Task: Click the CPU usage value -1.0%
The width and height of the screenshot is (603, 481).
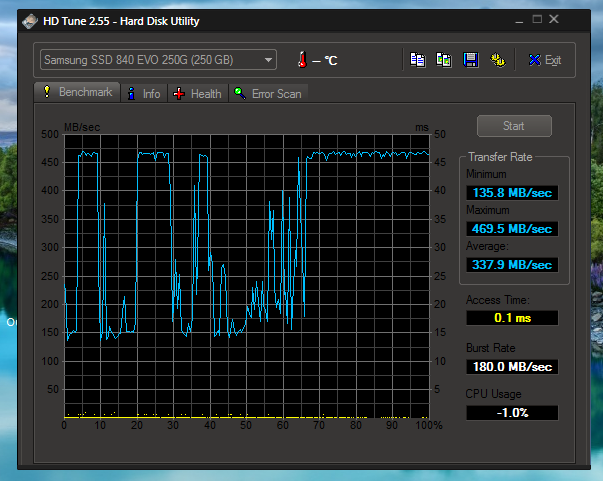Action: [x=512, y=413]
